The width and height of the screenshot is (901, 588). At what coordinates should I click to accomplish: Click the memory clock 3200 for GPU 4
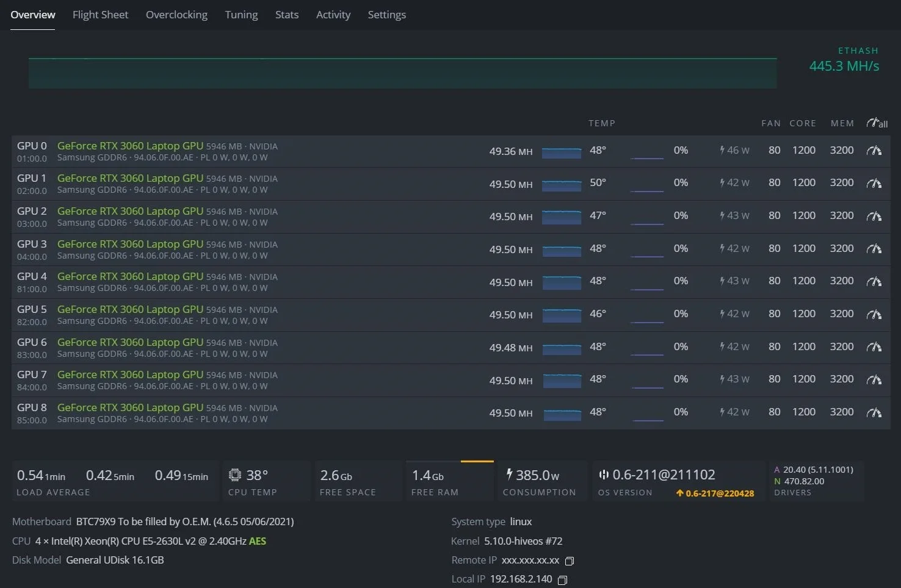842,281
